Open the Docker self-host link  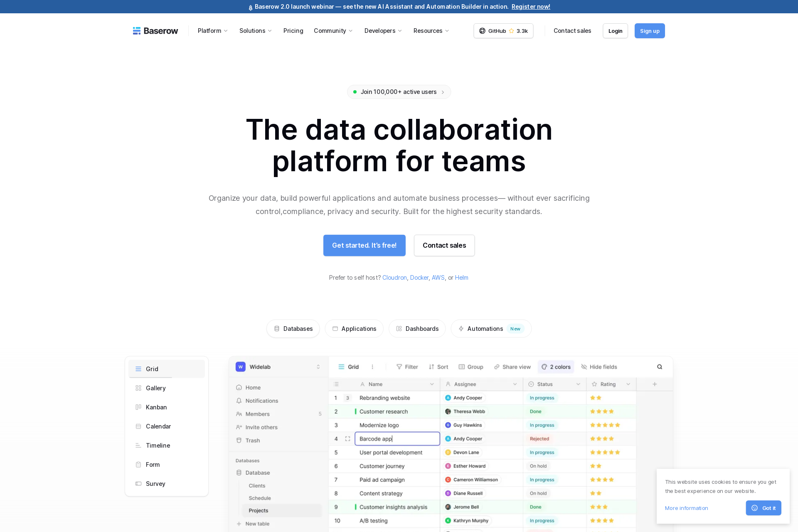[419, 278]
